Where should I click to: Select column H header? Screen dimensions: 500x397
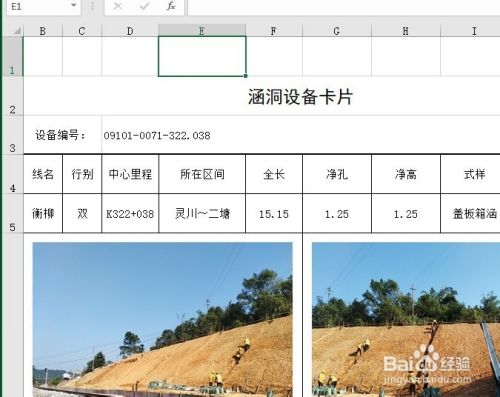point(406,31)
